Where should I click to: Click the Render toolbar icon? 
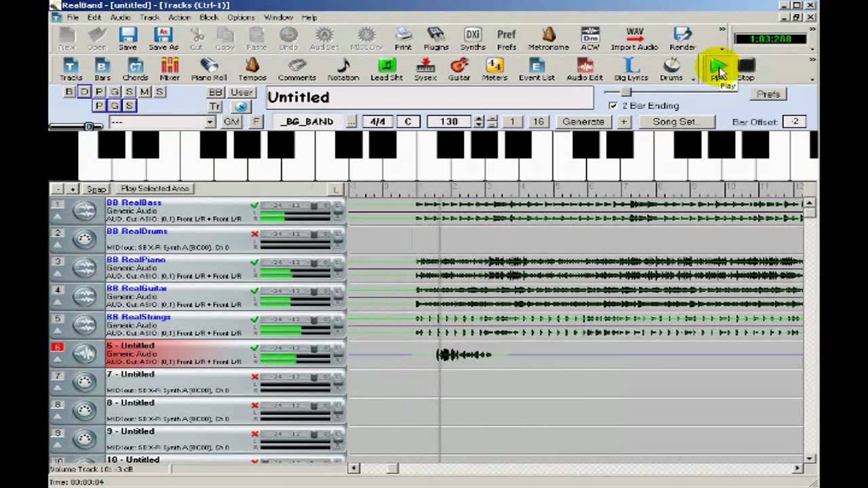682,39
